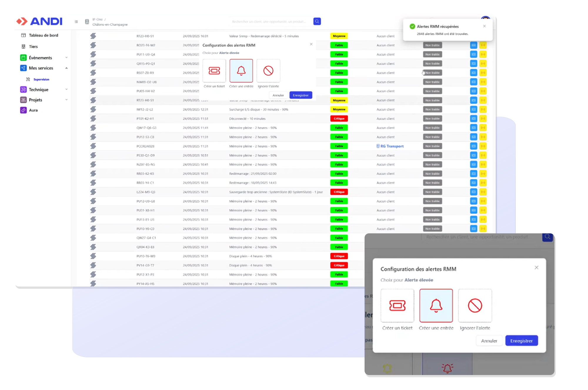This screenshot has width=588, height=390.
Task: Toggle the 'Non traitée' status on the PU12-S3-C8 alert
Action: tap(432, 137)
